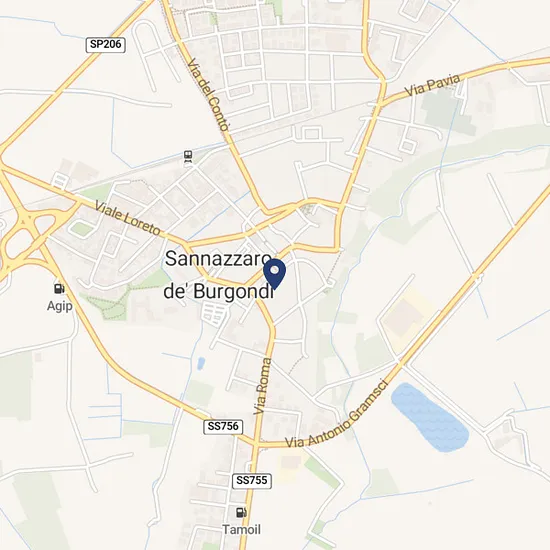Select the Via del Conto street label
The image size is (550, 550).
[x=209, y=95]
